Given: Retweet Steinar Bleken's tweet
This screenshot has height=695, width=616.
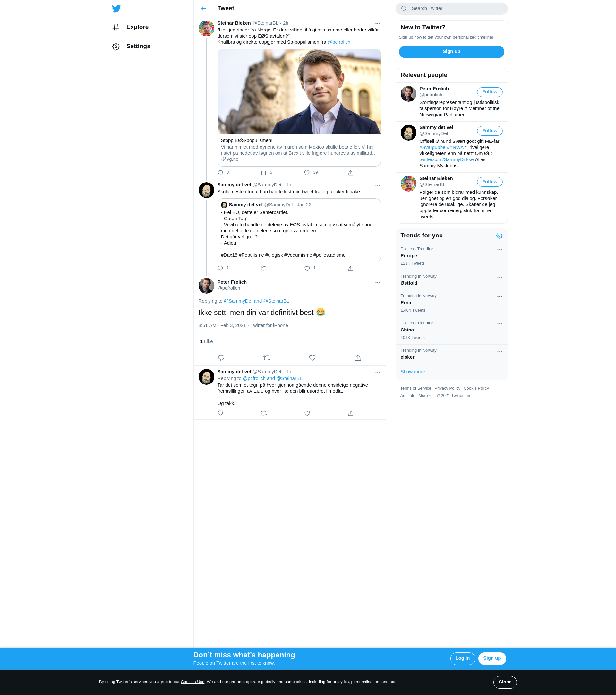Looking at the screenshot, I should [263, 173].
